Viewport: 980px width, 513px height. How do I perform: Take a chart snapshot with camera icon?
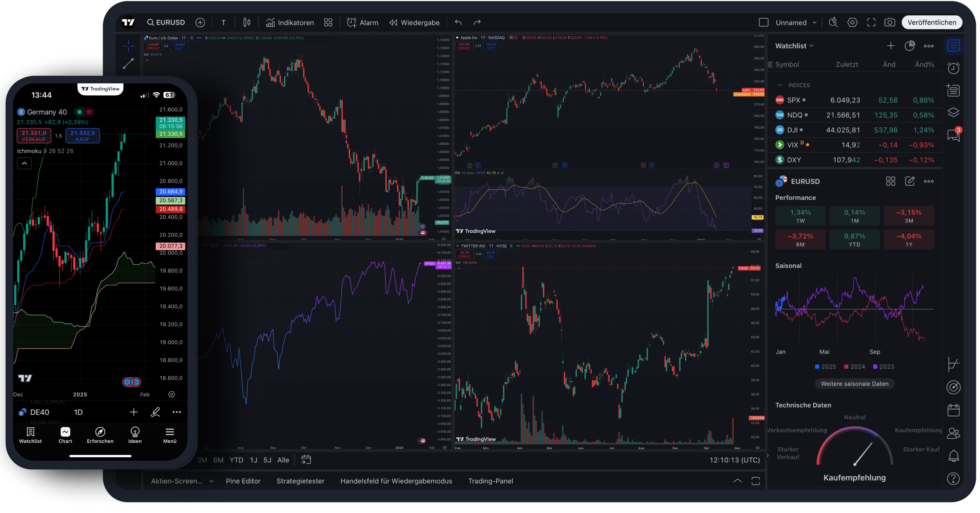tap(890, 22)
